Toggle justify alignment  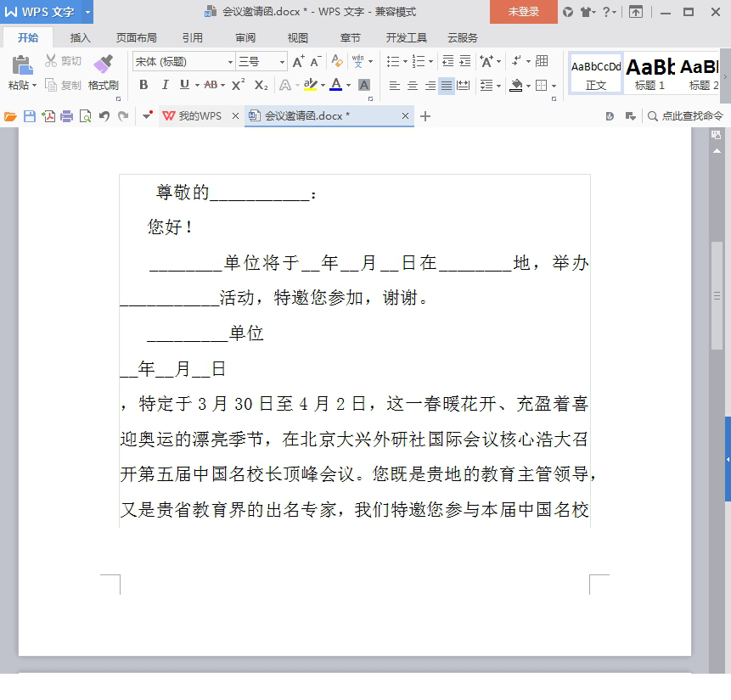point(447,86)
